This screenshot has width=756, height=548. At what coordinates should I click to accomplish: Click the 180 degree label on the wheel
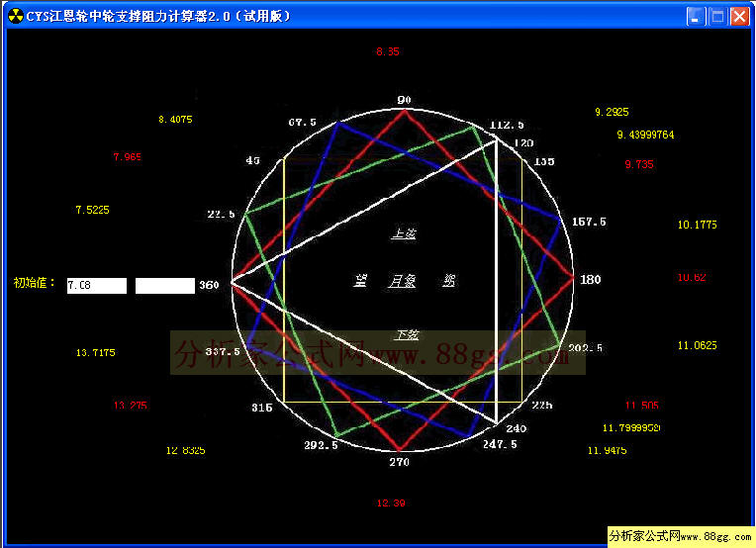coord(591,280)
